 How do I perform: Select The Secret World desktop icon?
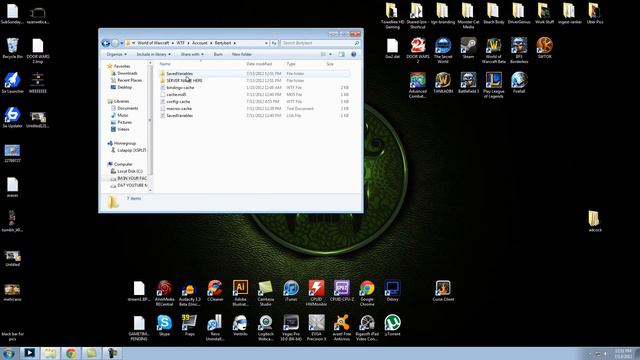443,51
